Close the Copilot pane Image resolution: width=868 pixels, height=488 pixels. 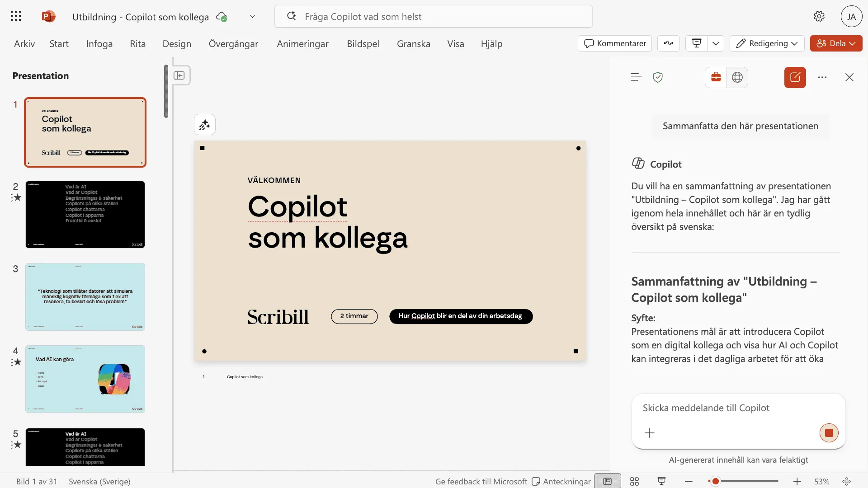coord(849,77)
